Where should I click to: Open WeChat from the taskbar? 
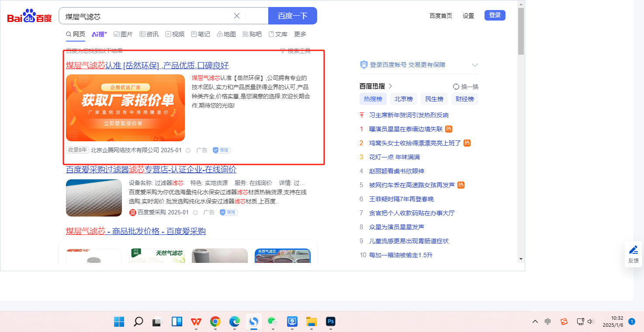(x=273, y=322)
